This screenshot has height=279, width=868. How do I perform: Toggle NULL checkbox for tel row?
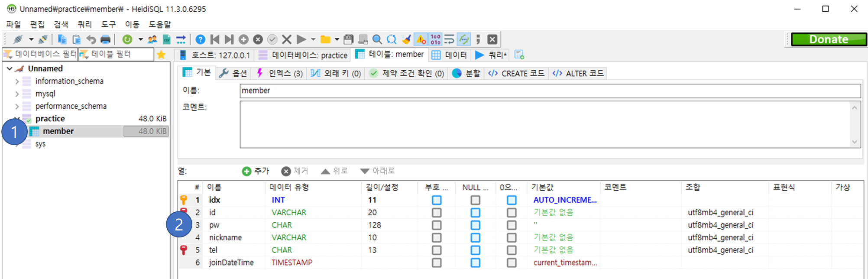(476, 250)
